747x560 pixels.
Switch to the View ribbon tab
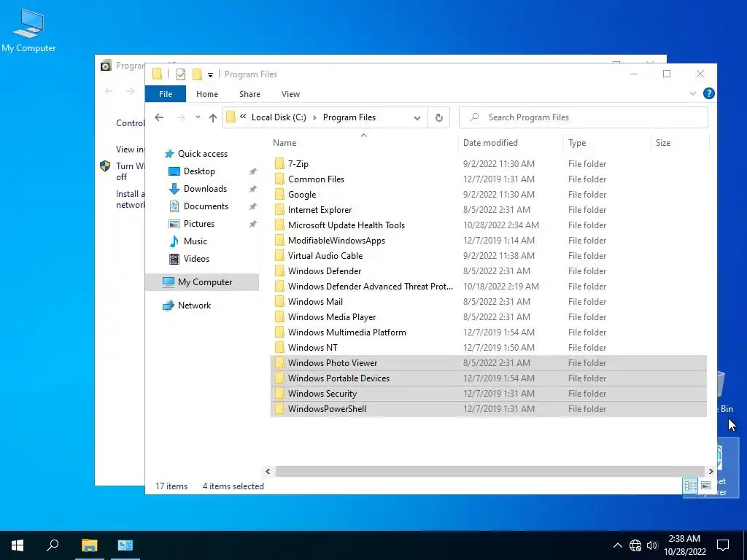coord(290,94)
